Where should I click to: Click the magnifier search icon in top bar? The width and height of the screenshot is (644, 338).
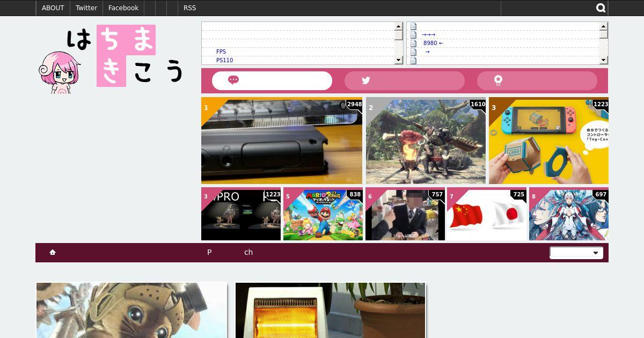click(601, 8)
